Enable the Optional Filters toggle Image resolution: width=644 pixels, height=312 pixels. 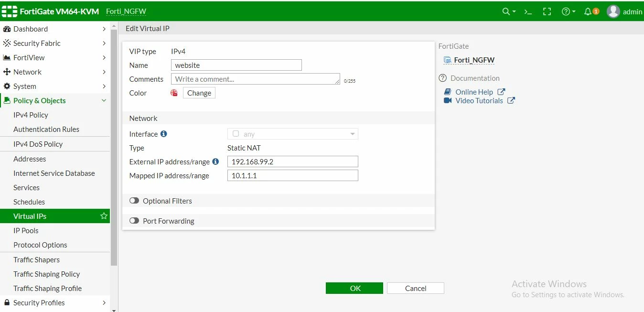(x=134, y=201)
